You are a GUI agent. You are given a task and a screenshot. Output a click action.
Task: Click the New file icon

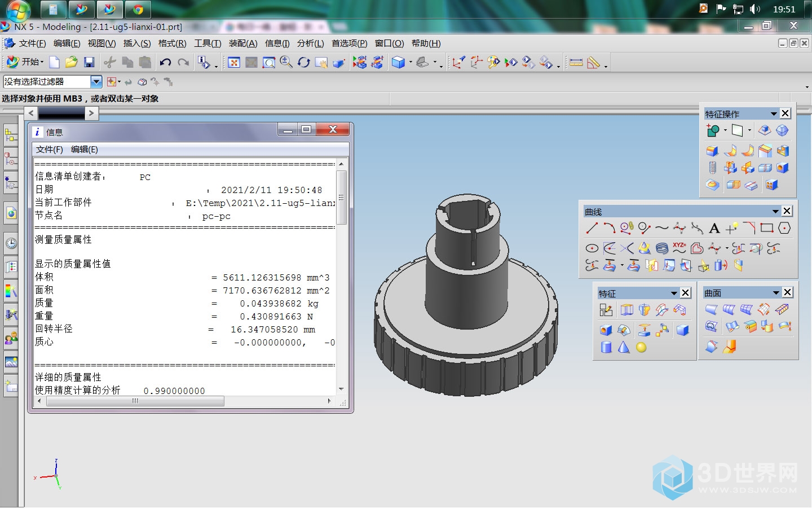(55, 62)
